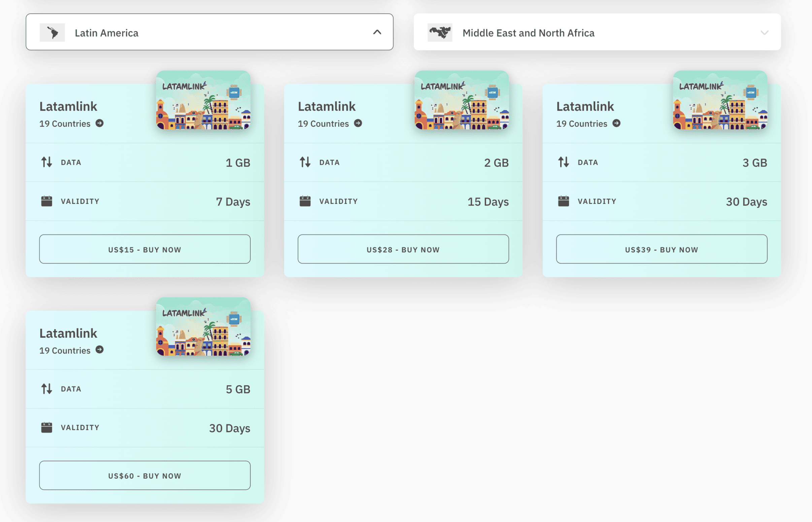The image size is (812, 522).
Task: Click the data arrows icon on the 1 GB card
Action: click(46, 162)
